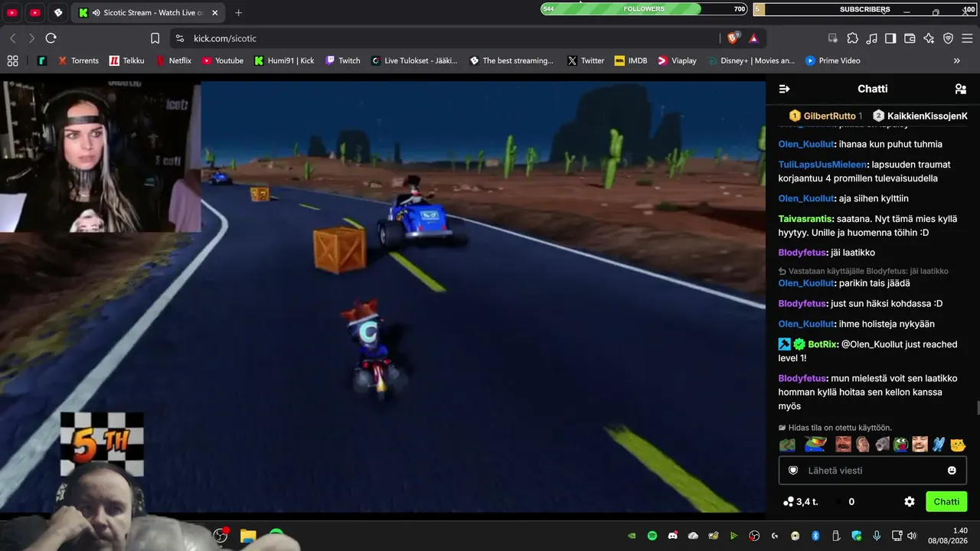Open the media control music note icon
Viewport: 980px width, 551px height.
tap(871, 38)
